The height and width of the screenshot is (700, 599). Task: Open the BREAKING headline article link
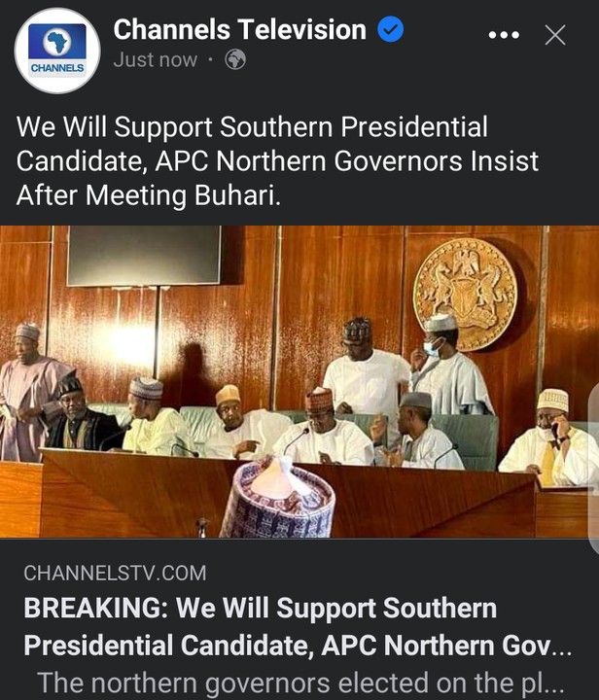pos(292,627)
